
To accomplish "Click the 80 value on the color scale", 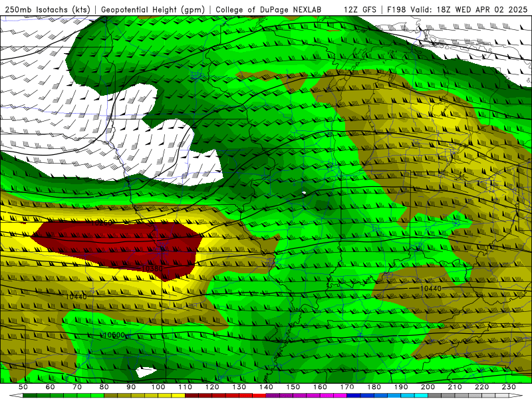I will coord(104,387).
